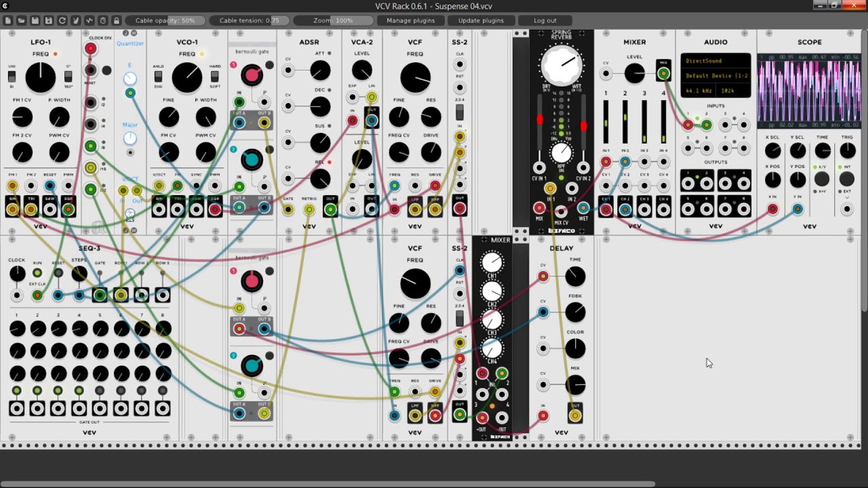This screenshot has height=488, width=868.
Task: Open the Default Device selector in Audio
Action: coord(715,75)
